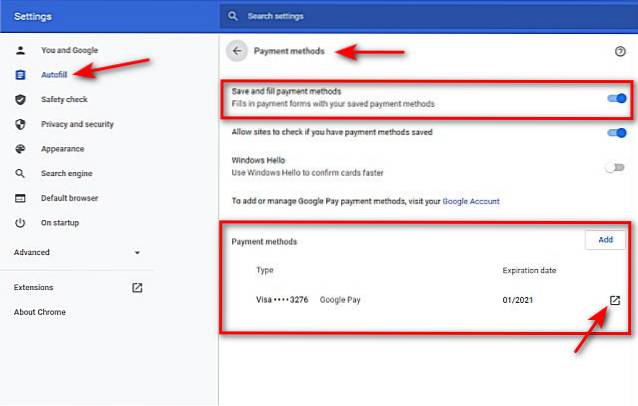Open the Google Account link

pyautogui.click(x=469, y=201)
